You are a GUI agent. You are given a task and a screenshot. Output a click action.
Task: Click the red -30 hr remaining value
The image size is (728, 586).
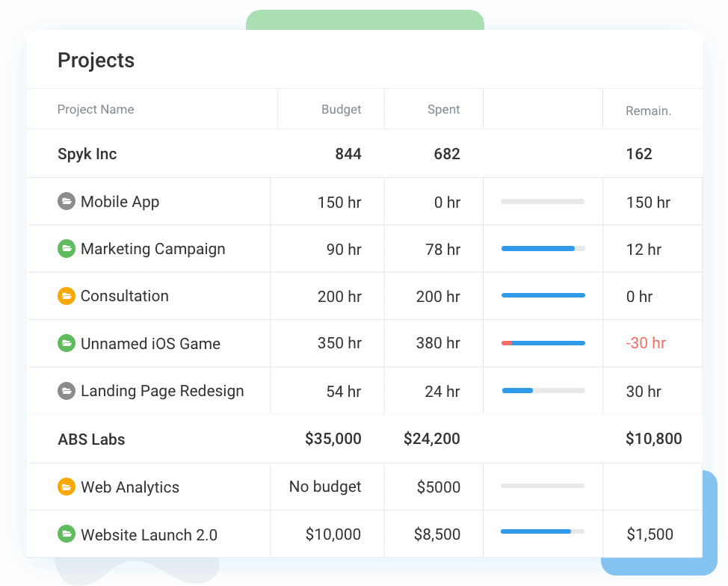click(x=646, y=343)
